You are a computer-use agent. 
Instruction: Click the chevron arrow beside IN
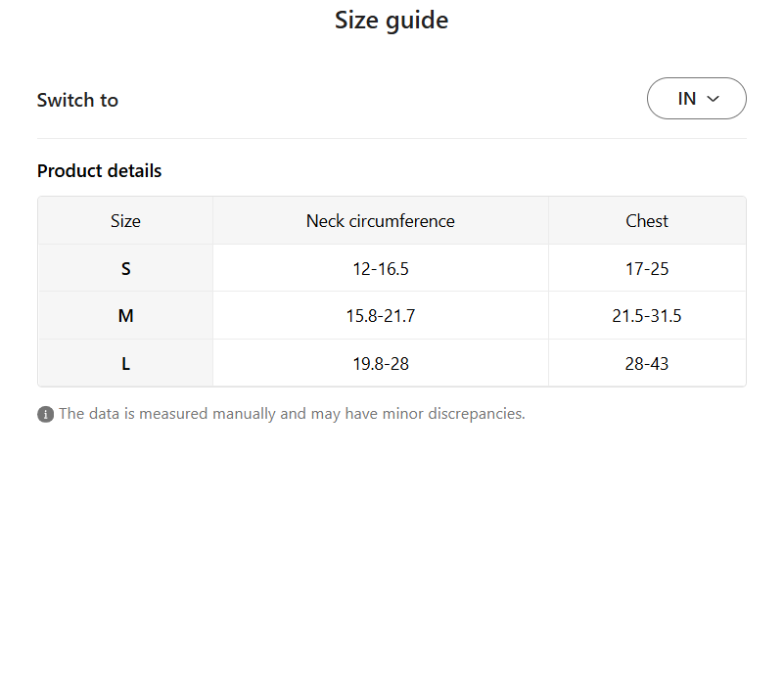(x=713, y=99)
